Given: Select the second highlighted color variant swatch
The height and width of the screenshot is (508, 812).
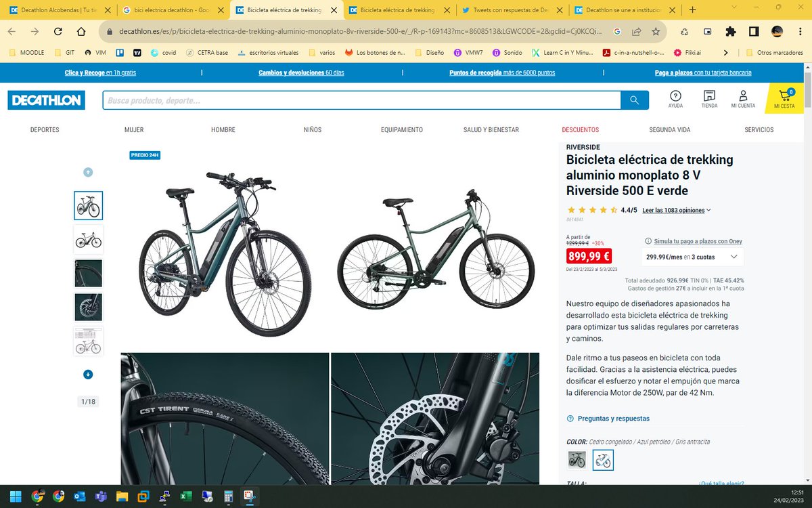Looking at the screenshot, I should tap(603, 460).
